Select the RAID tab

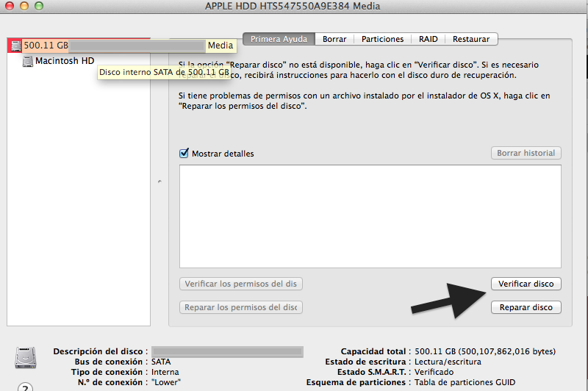pos(429,39)
